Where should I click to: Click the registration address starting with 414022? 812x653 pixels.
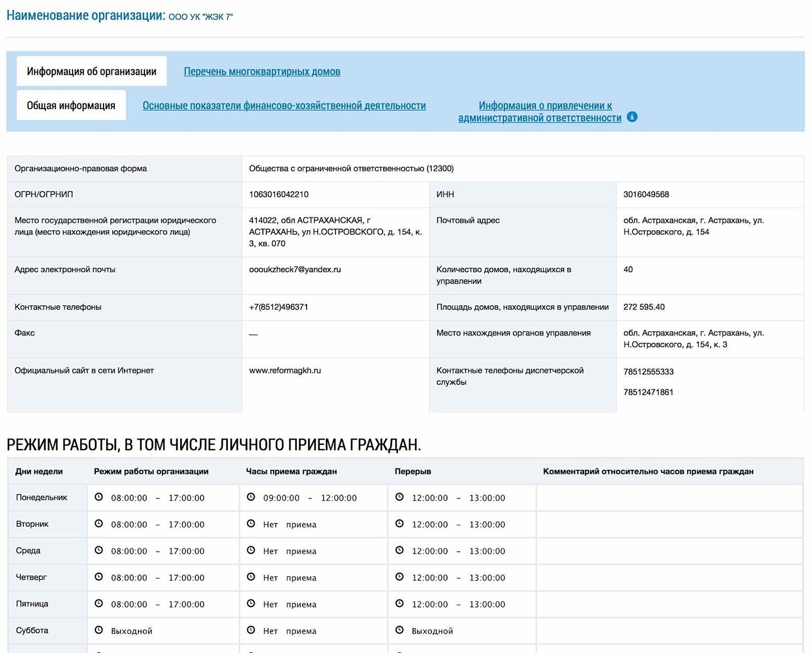[x=335, y=232]
